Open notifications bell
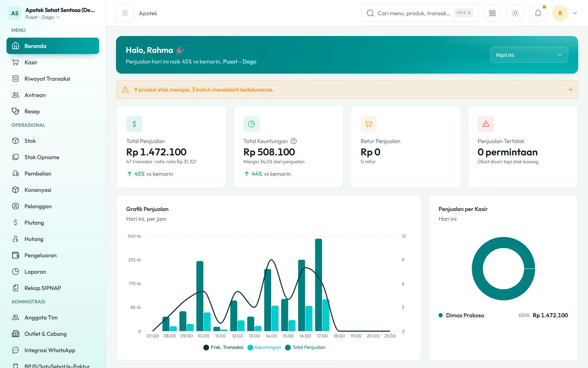Viewport: 588px width, 368px height. 538,13
